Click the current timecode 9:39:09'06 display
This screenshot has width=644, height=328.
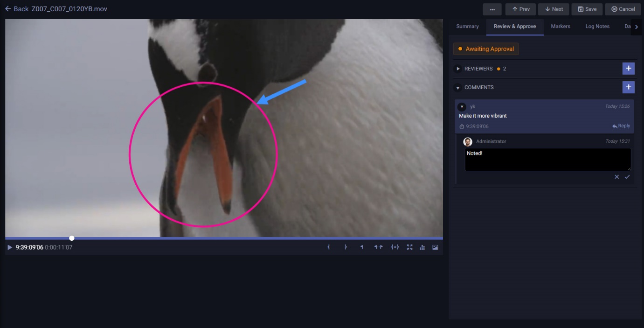29,247
